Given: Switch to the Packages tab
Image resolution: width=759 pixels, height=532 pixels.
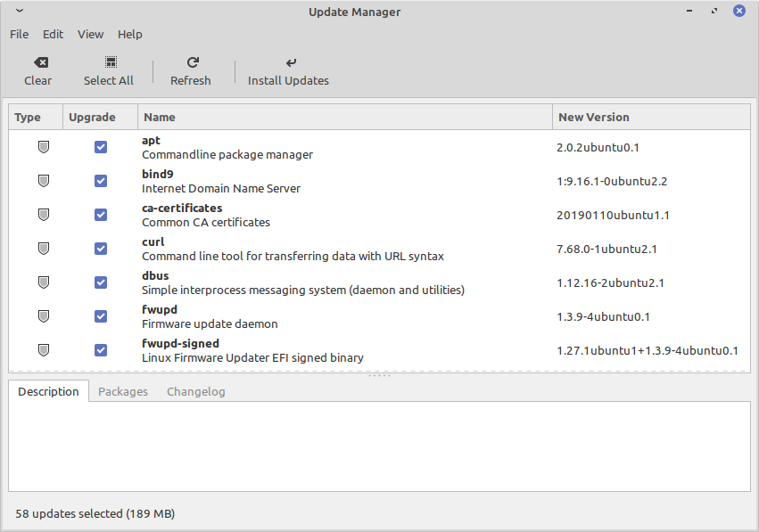Looking at the screenshot, I should click(x=123, y=391).
